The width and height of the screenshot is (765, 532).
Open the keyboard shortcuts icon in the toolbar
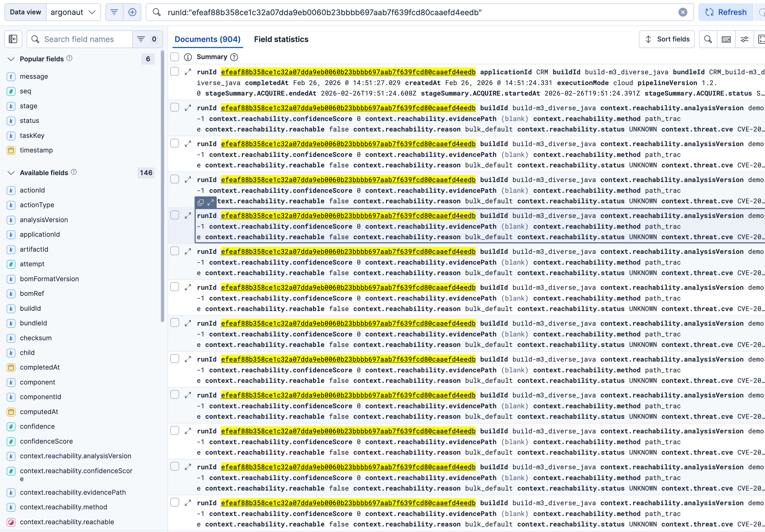(x=726, y=39)
